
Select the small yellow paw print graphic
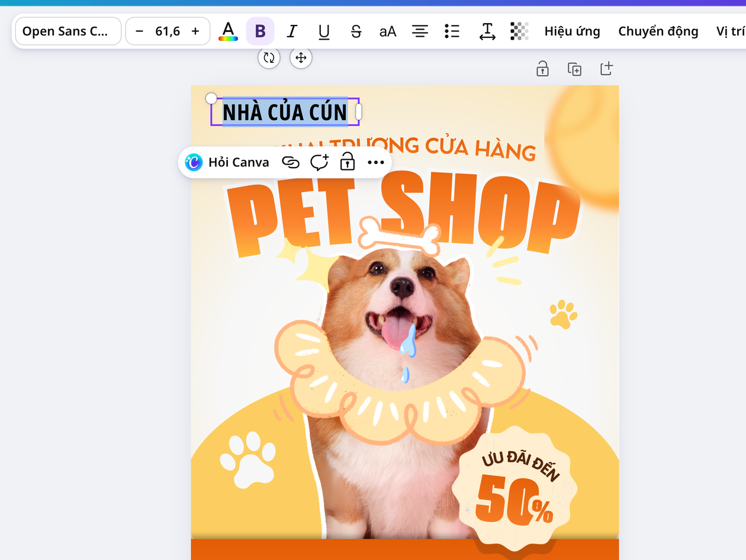click(x=563, y=314)
